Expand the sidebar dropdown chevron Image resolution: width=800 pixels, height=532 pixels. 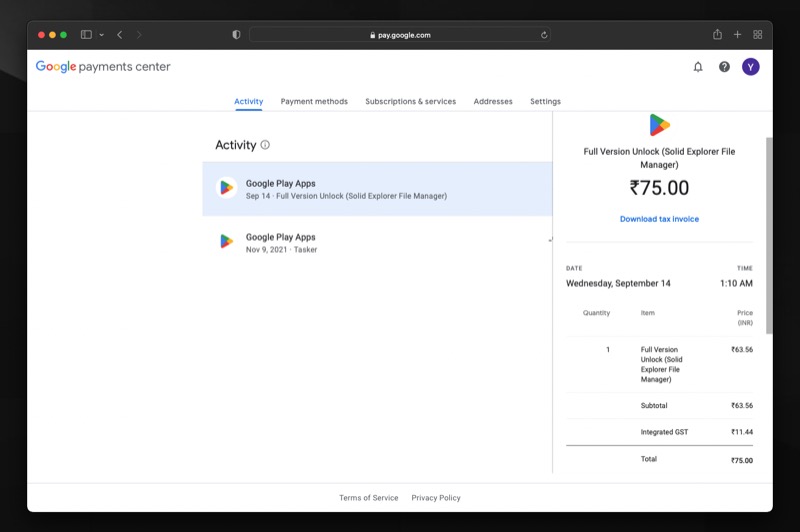(x=101, y=35)
